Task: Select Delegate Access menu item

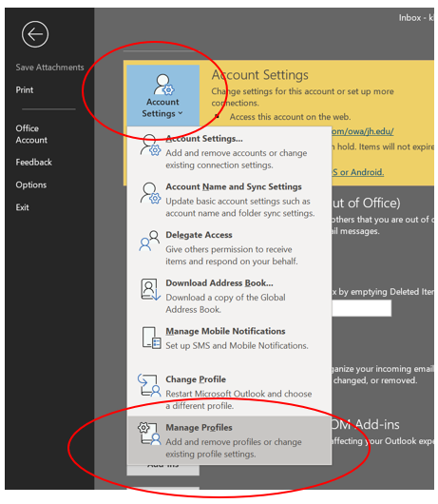Action: click(229, 247)
